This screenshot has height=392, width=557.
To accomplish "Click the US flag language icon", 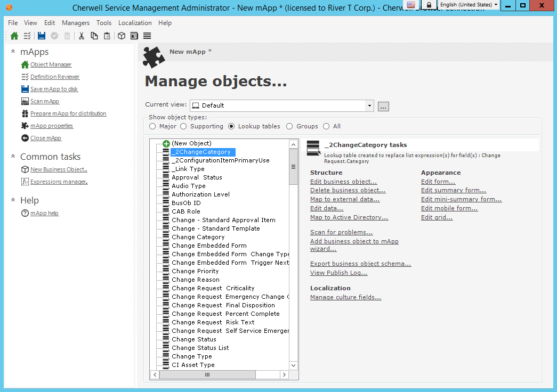I will [x=411, y=5].
